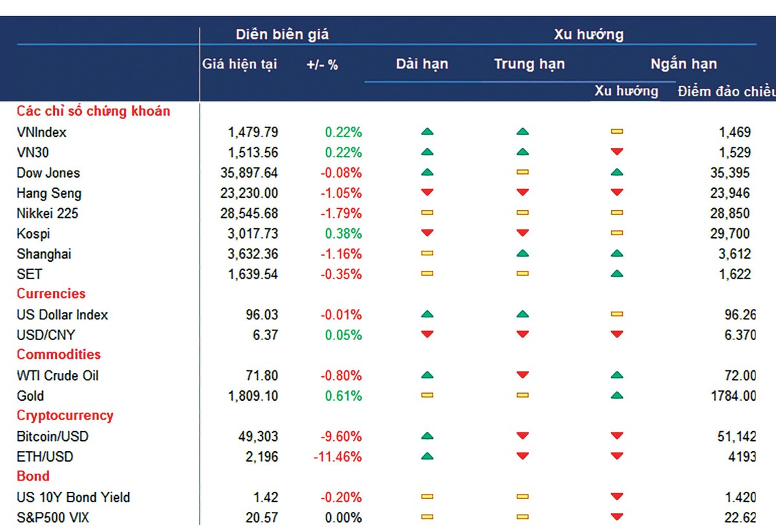Open the Cryptocurrency section heading
Image resolution: width=776 pixels, height=532 pixels.
[x=65, y=416]
